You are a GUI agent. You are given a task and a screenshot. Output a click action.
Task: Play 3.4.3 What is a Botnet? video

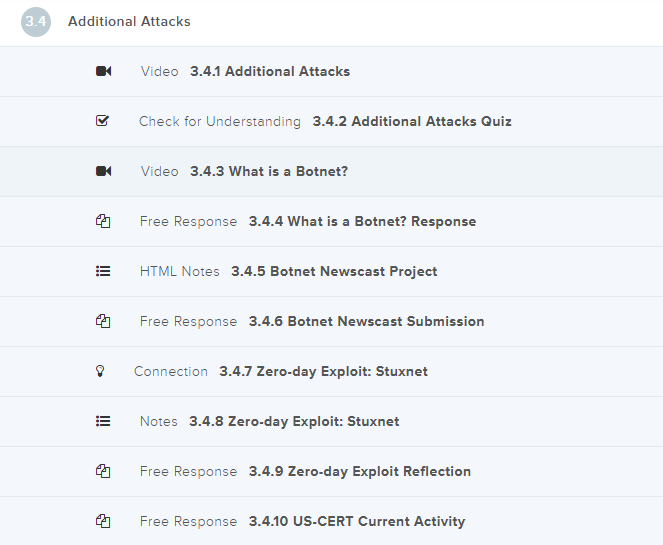pyautogui.click(x=268, y=171)
